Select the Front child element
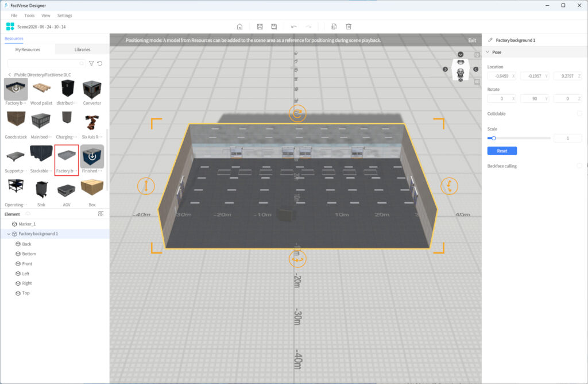 tap(27, 264)
